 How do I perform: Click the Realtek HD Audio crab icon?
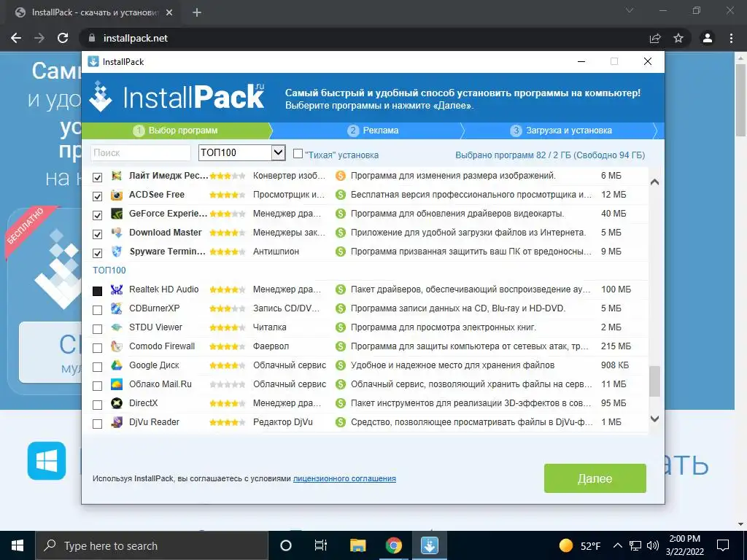117,289
